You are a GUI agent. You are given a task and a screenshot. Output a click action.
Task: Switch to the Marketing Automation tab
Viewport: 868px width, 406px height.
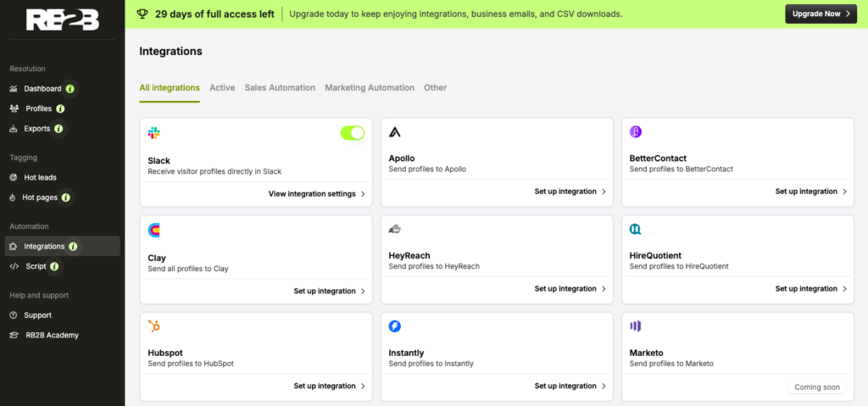370,88
